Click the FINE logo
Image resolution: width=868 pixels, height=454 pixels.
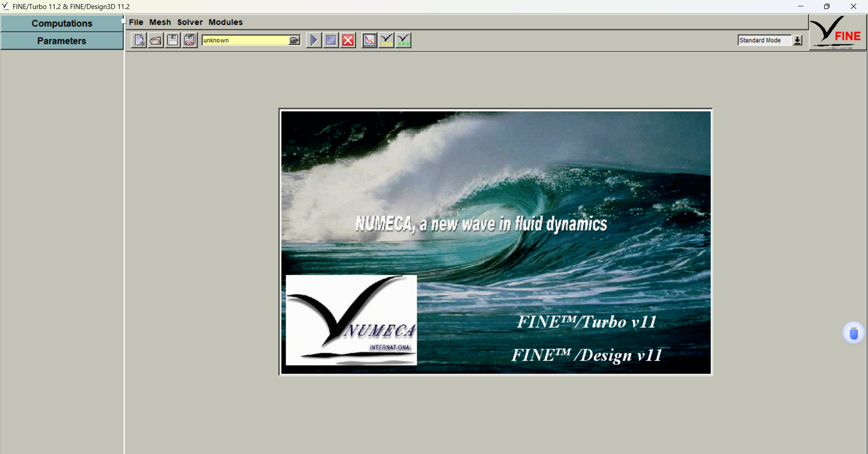pos(837,32)
